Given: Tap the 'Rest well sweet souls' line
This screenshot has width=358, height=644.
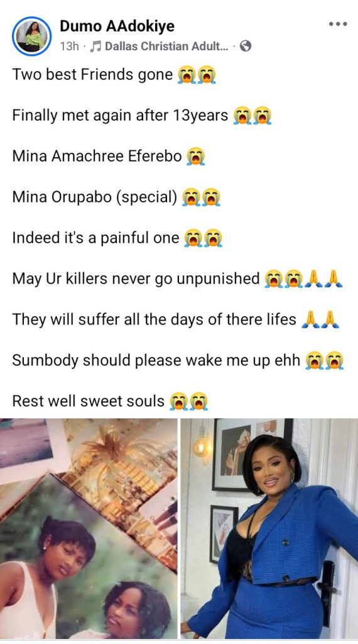Looking at the screenshot, I should click(88, 401).
